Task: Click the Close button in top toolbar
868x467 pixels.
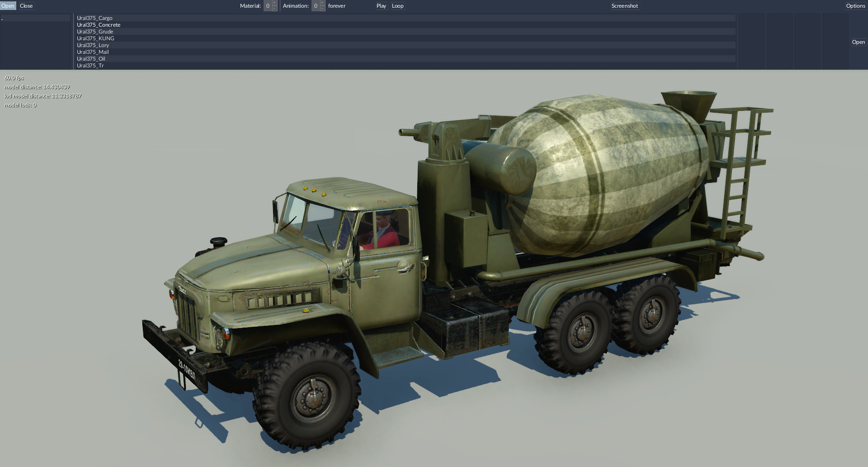Action: click(x=26, y=6)
